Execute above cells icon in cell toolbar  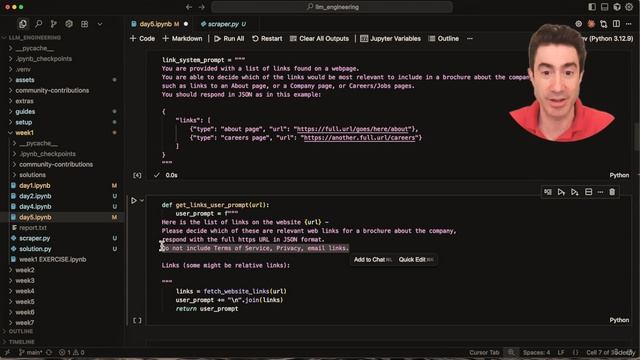click(561, 192)
